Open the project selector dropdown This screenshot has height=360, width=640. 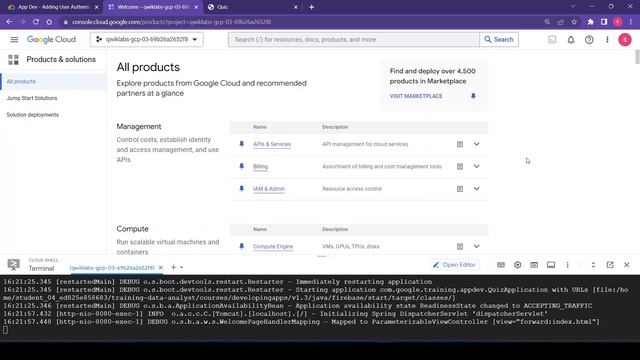click(147, 40)
